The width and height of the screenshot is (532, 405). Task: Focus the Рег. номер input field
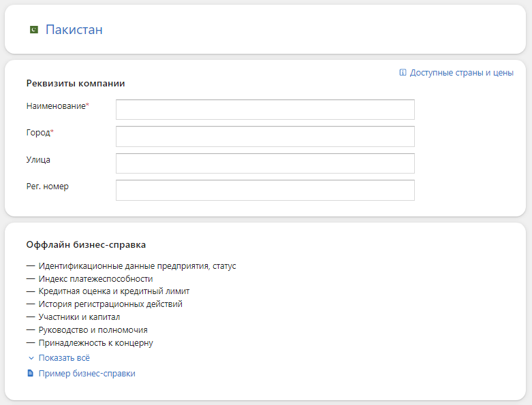265,190
